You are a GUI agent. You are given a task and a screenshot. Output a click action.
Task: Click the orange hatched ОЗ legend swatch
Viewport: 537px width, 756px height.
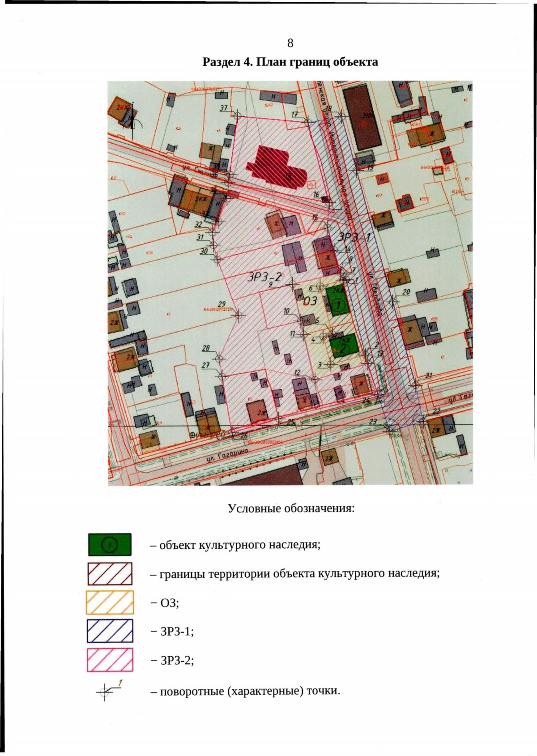pos(110,602)
